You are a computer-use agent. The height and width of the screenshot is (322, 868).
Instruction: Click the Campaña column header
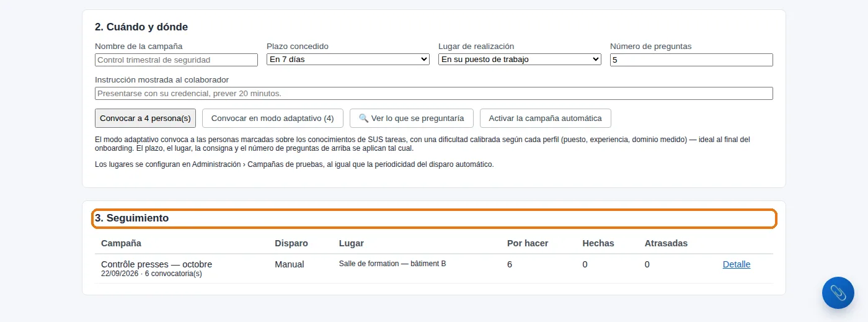(121, 243)
